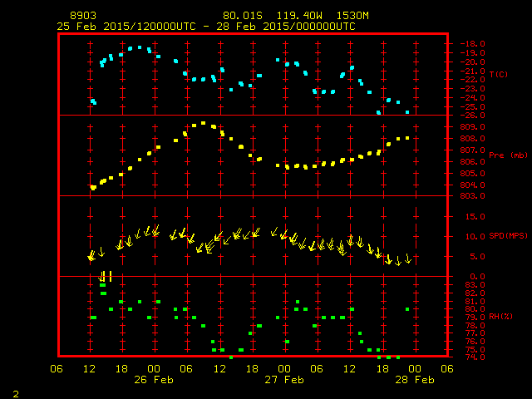The image size is (532, 399).
Task: Click the 15.0 wind speed tick value
Action: [475, 216]
